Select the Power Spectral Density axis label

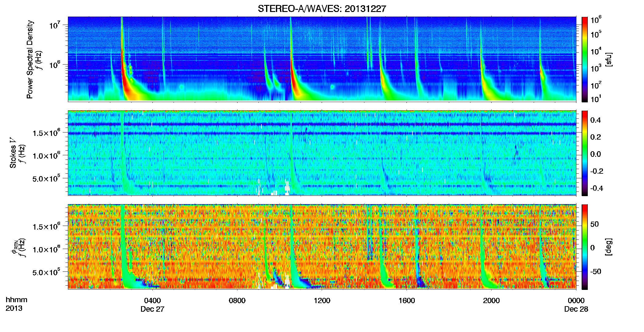30,59
